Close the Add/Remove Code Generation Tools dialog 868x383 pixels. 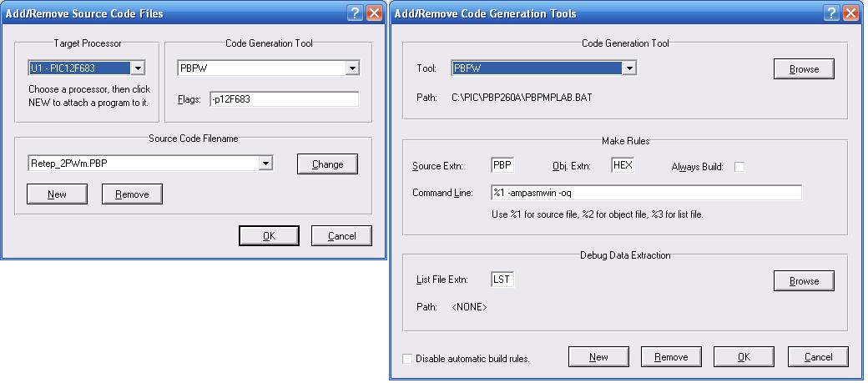pyautogui.click(x=850, y=13)
